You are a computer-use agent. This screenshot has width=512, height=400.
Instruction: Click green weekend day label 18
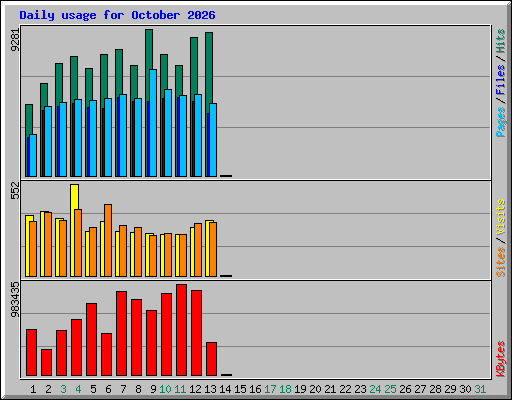(285, 389)
